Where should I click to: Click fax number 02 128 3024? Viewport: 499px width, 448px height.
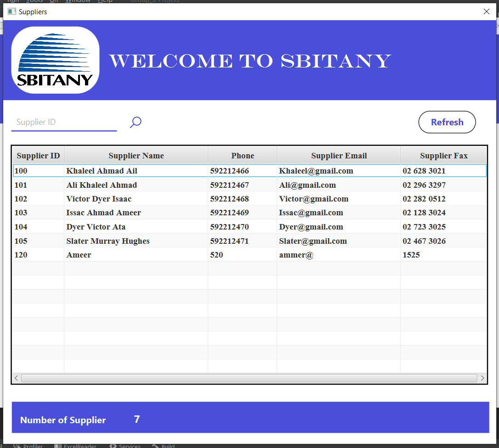[x=424, y=213]
